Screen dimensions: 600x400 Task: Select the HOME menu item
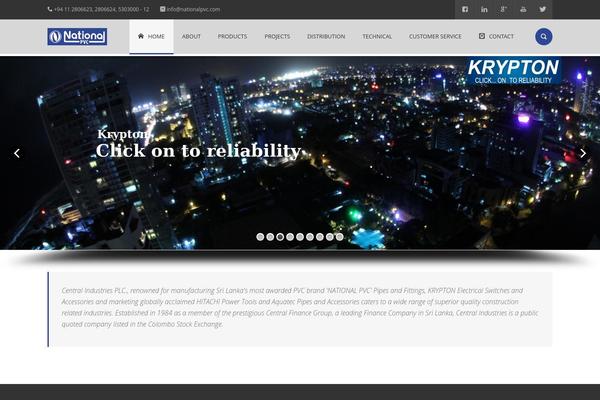coord(151,36)
